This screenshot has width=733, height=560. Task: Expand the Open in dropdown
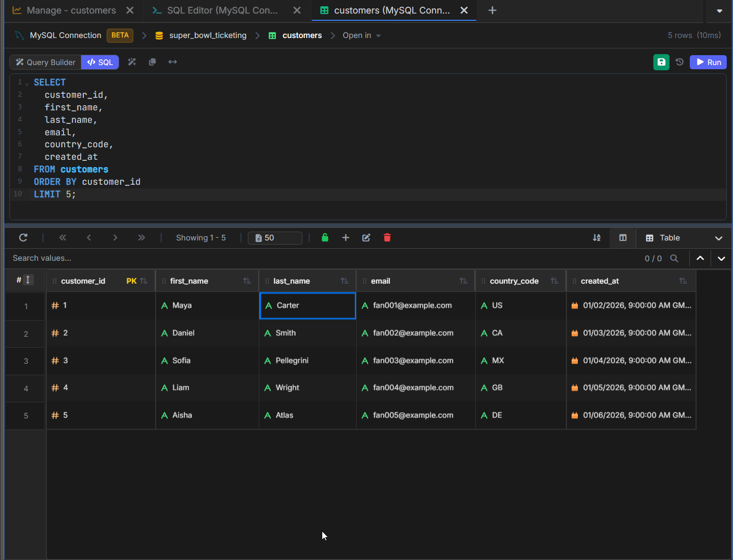362,35
